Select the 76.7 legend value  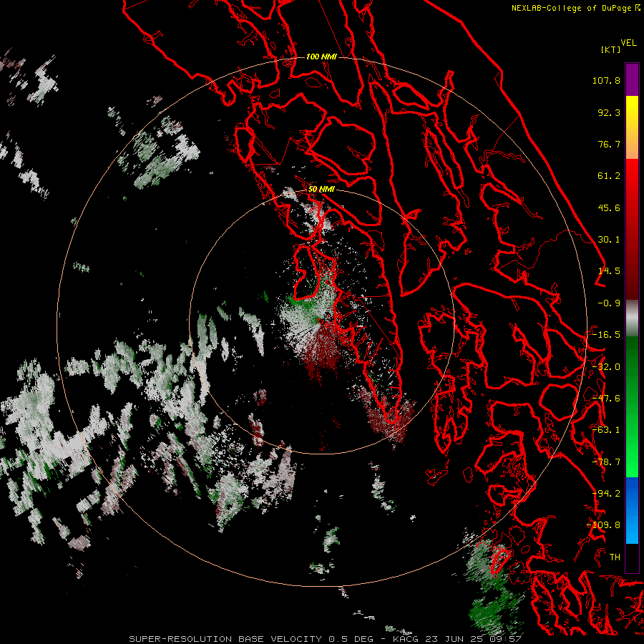pyautogui.click(x=609, y=144)
